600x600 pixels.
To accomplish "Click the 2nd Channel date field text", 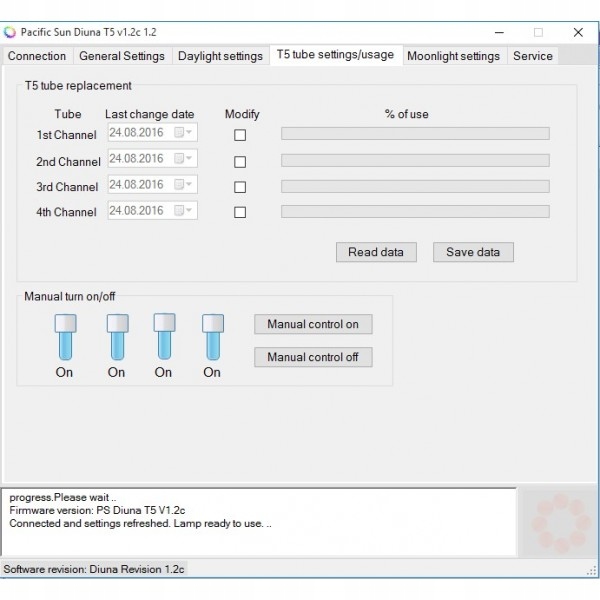I will [x=136, y=158].
